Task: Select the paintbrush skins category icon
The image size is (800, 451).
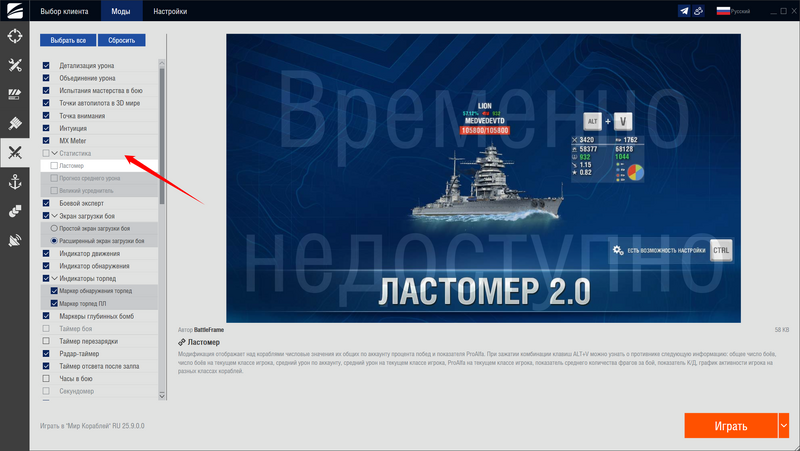Action: (x=15, y=124)
